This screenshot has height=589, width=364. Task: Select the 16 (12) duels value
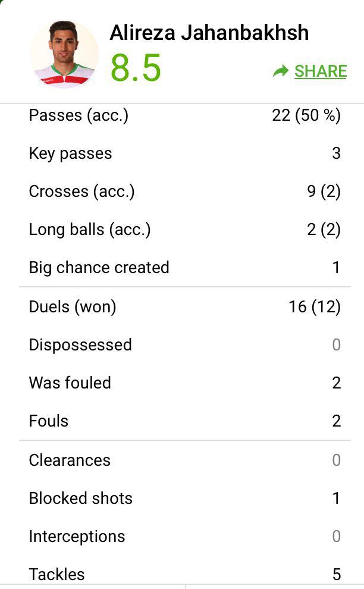pyautogui.click(x=314, y=306)
